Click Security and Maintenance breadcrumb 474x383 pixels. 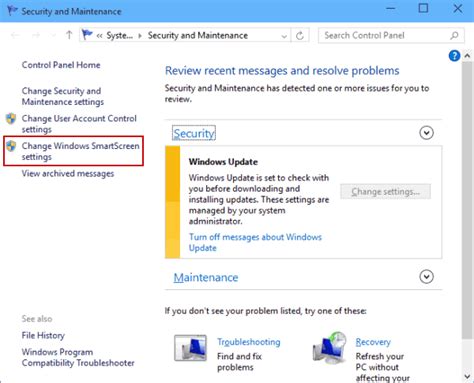(x=198, y=35)
